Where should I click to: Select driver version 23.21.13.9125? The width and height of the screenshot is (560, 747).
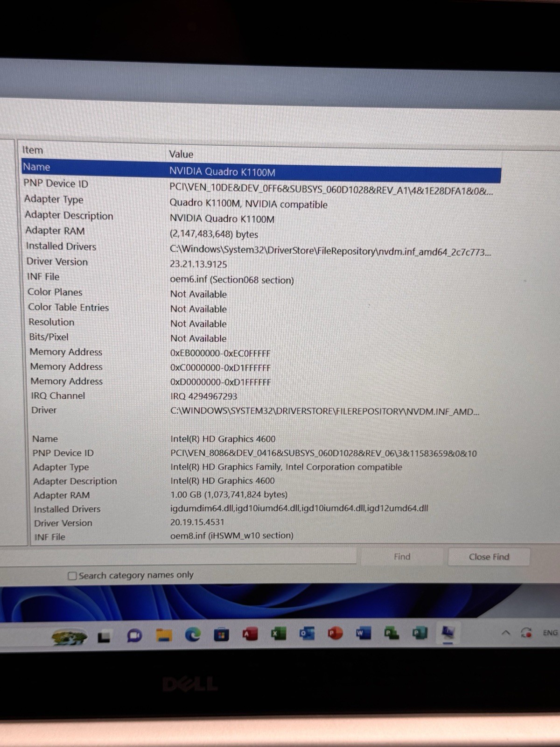(x=198, y=264)
